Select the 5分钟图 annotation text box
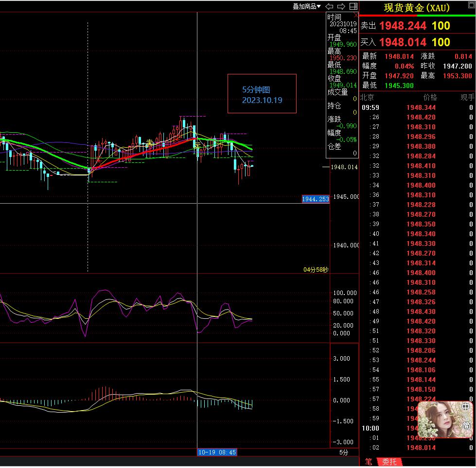476x468 pixels. pyautogui.click(x=262, y=94)
